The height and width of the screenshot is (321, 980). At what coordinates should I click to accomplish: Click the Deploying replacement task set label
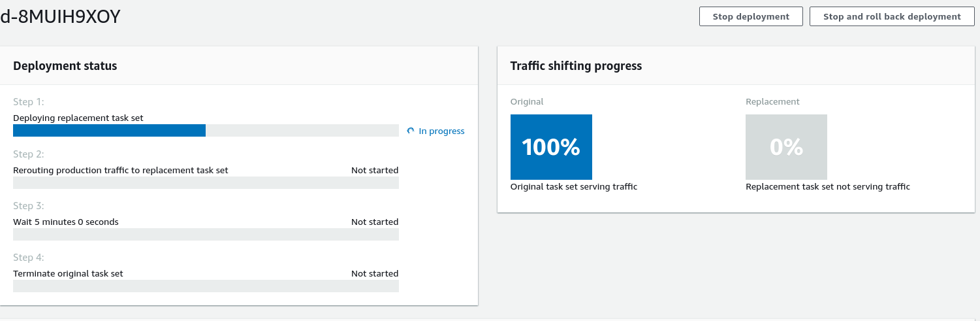(x=78, y=118)
